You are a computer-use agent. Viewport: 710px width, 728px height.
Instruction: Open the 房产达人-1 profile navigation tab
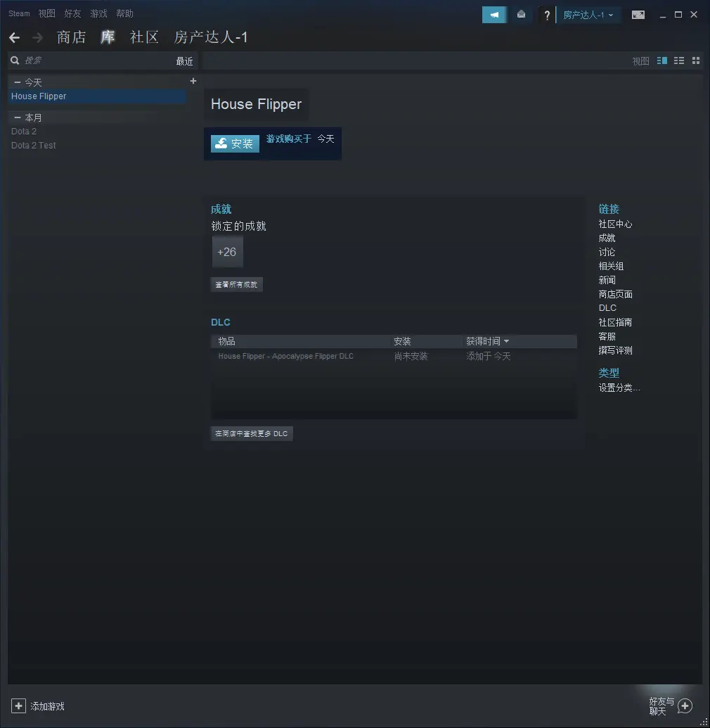(211, 37)
